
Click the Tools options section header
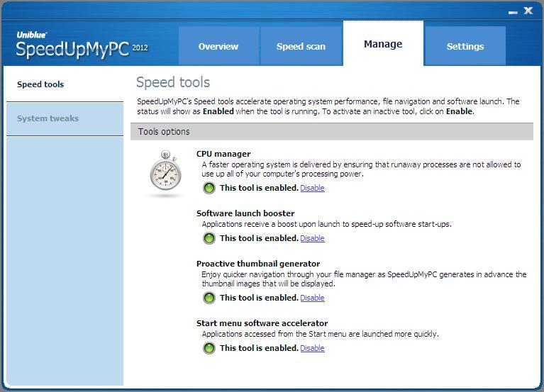click(332, 131)
